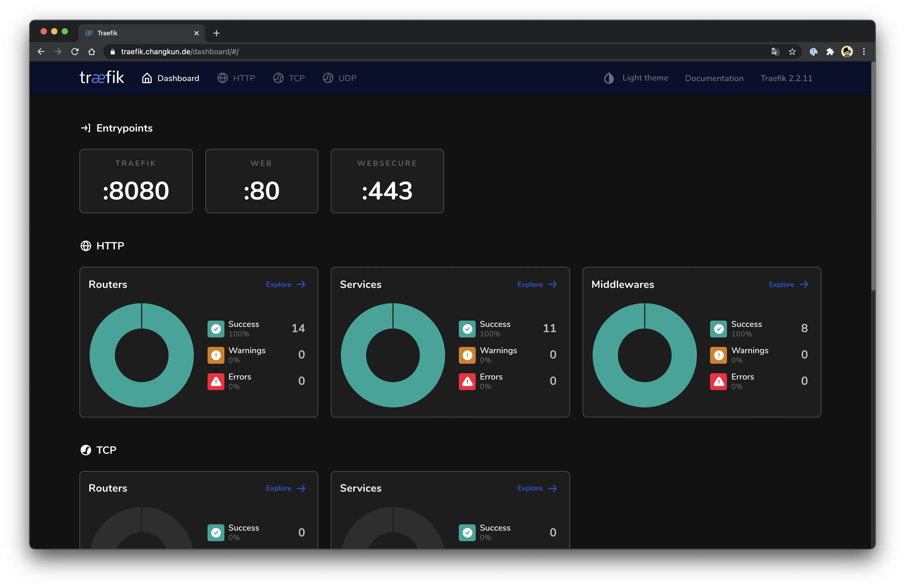
Task: Reload the page
Action: point(75,52)
